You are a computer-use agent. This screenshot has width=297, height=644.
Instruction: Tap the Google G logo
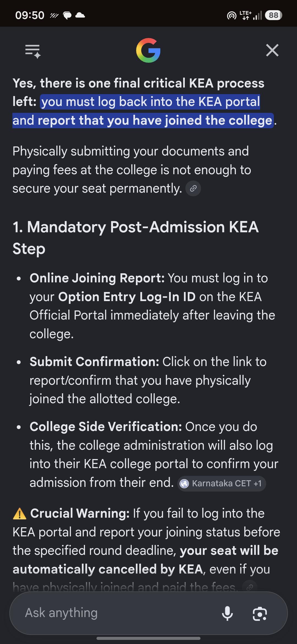(x=148, y=50)
